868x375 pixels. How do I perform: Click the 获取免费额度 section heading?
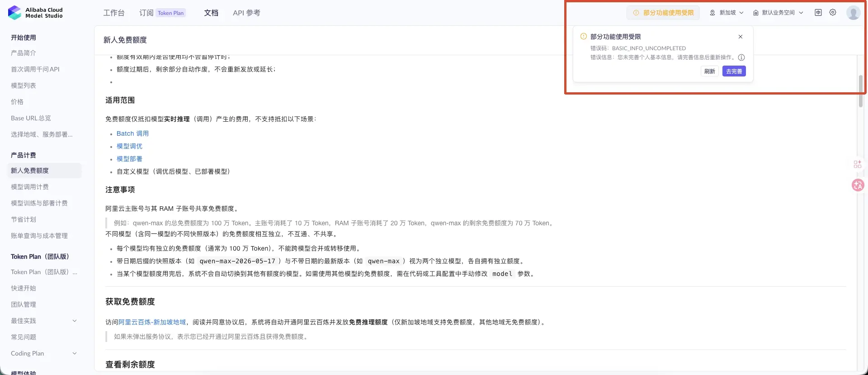(130, 302)
